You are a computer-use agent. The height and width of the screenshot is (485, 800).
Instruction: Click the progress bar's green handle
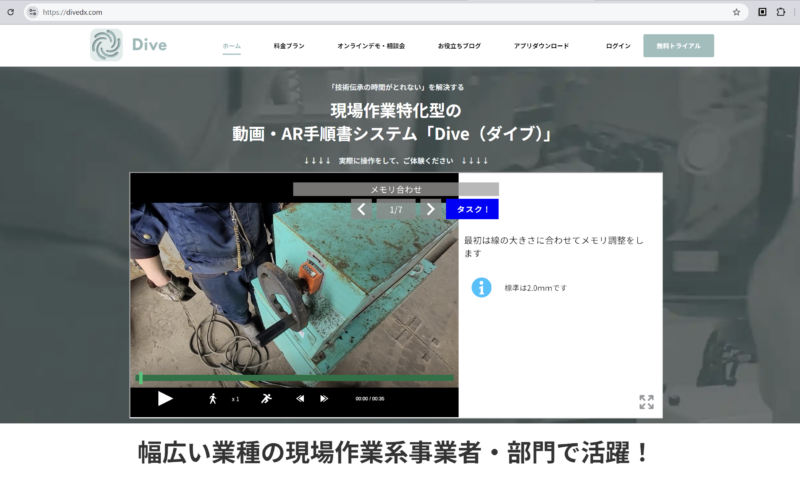141,378
